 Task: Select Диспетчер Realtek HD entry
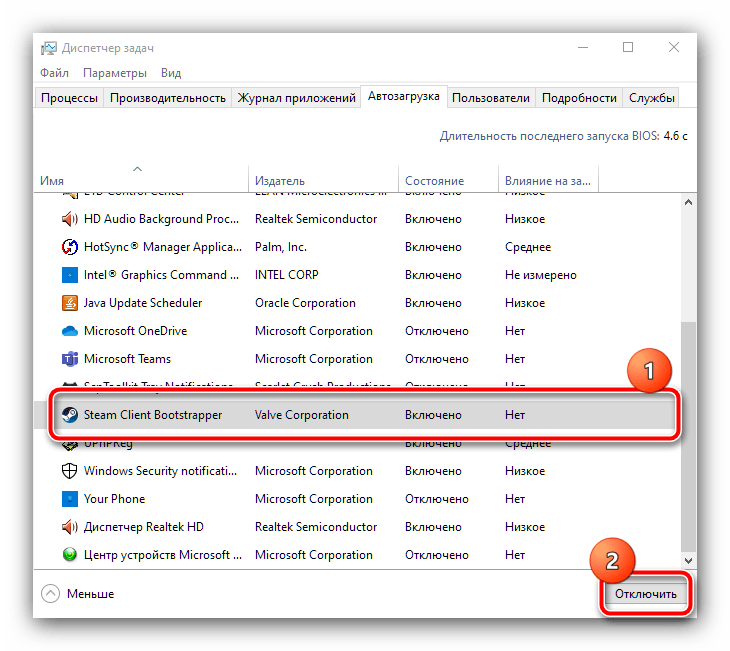[x=143, y=527]
